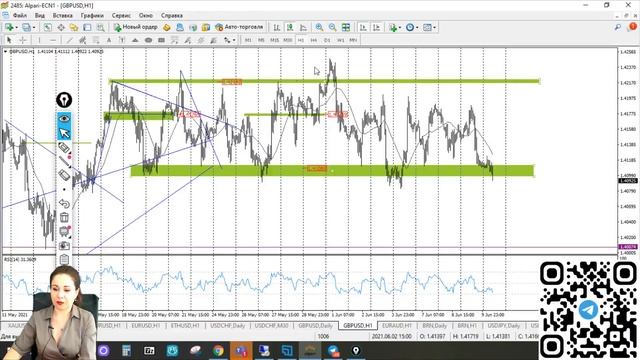Switch to the ETHUSD,H1 chart tab
640x360 pixels.
[185, 326]
